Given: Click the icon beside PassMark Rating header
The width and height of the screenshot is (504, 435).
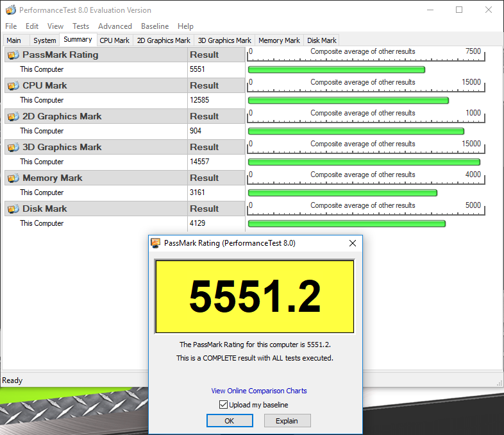Looking at the screenshot, I should [13, 55].
